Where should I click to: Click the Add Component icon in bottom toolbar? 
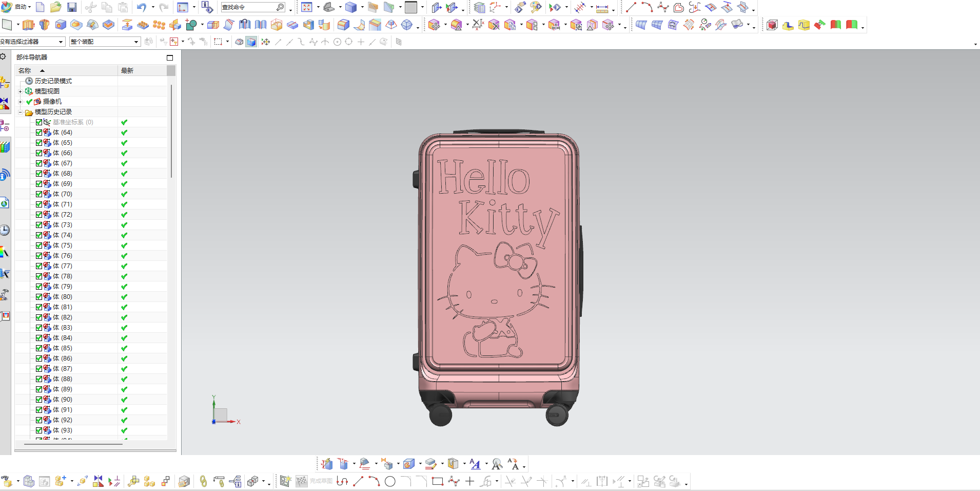click(x=61, y=481)
